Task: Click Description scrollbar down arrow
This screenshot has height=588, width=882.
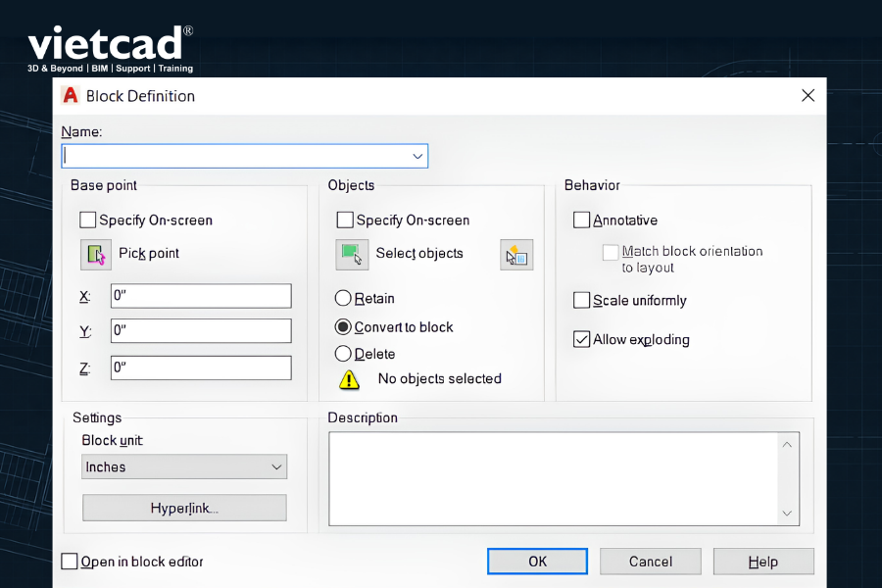Action: (x=787, y=514)
